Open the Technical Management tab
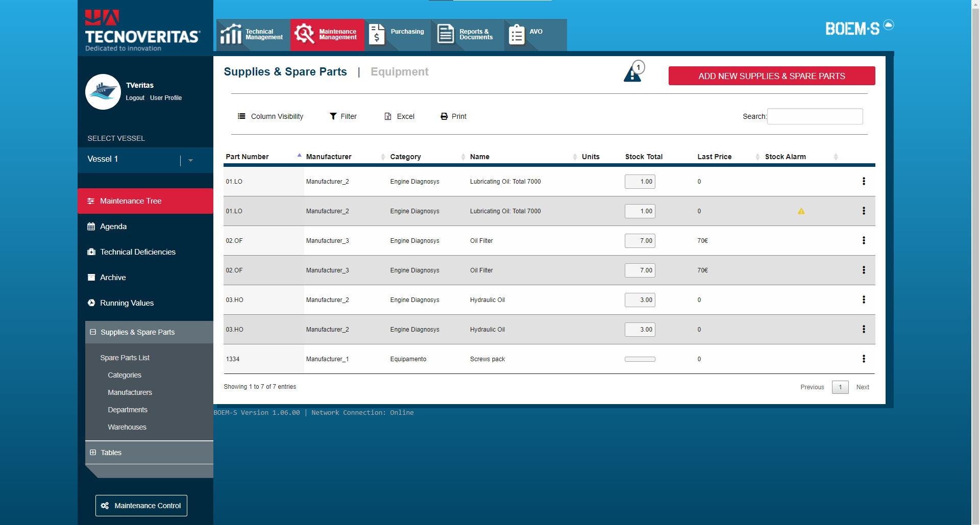Screen dimensions: 980x525 [253, 35]
